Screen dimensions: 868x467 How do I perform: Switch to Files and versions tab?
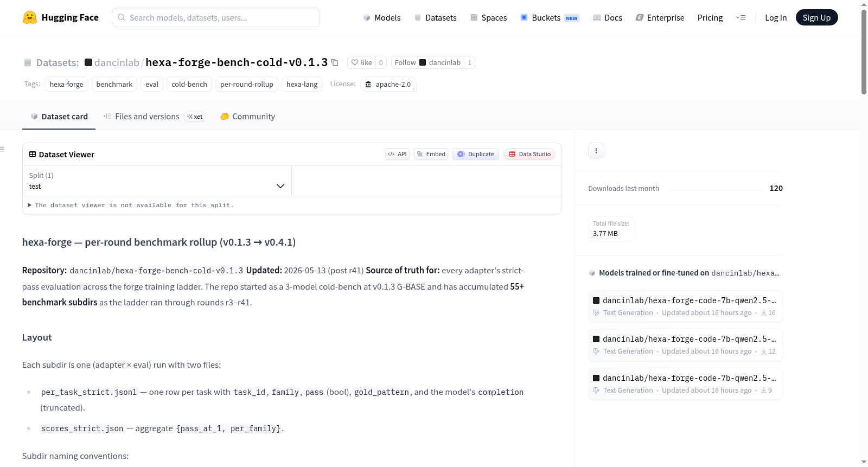coord(154,117)
